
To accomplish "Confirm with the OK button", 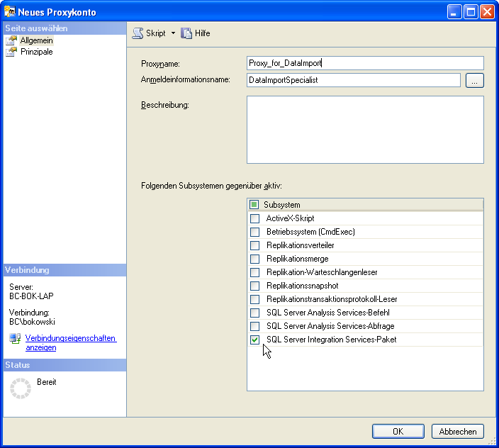I will tap(398, 432).
